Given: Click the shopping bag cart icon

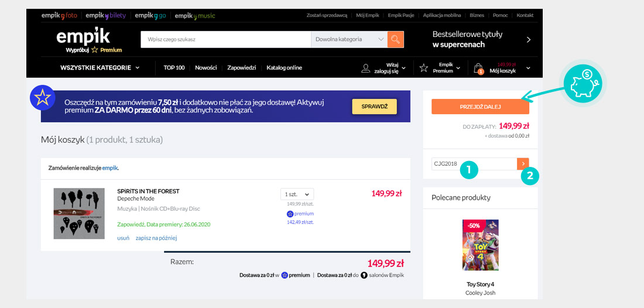Looking at the screenshot, I should pos(478,68).
